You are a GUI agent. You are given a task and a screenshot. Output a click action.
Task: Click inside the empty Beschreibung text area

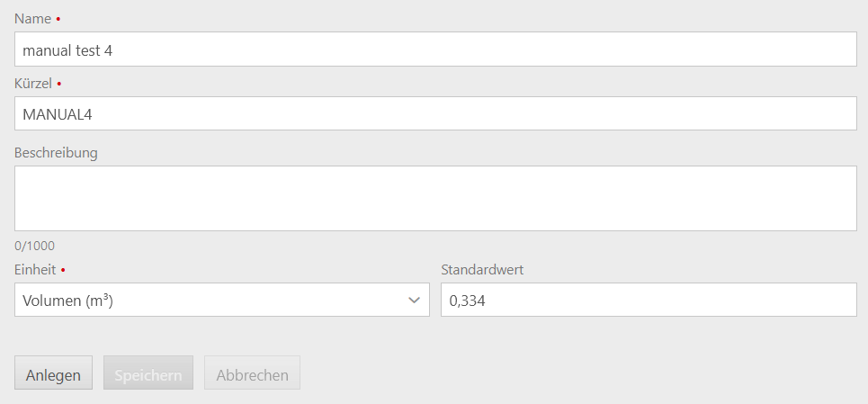(435, 198)
